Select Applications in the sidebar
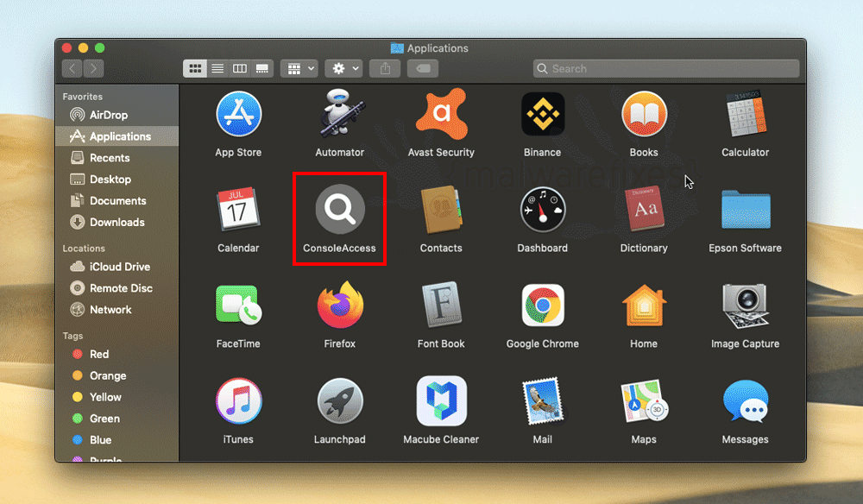The height and width of the screenshot is (504, 863). click(117, 136)
